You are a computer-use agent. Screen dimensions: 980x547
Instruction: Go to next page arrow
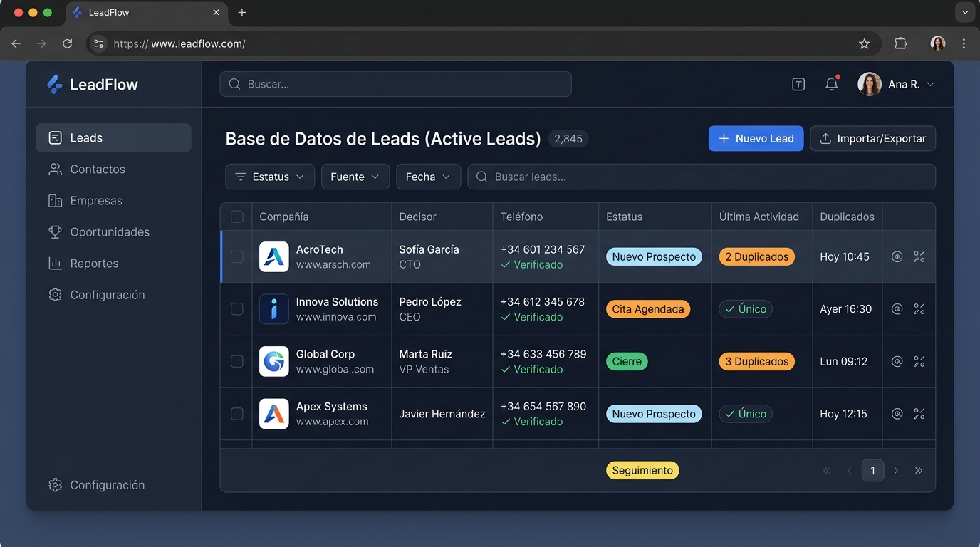896,470
